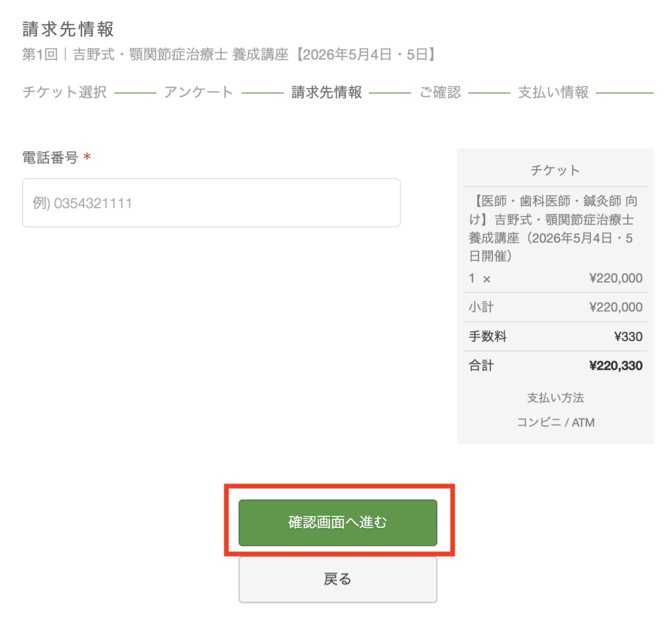Click the 電話番号 field label
This screenshot has width=672, height=622.
(51, 157)
